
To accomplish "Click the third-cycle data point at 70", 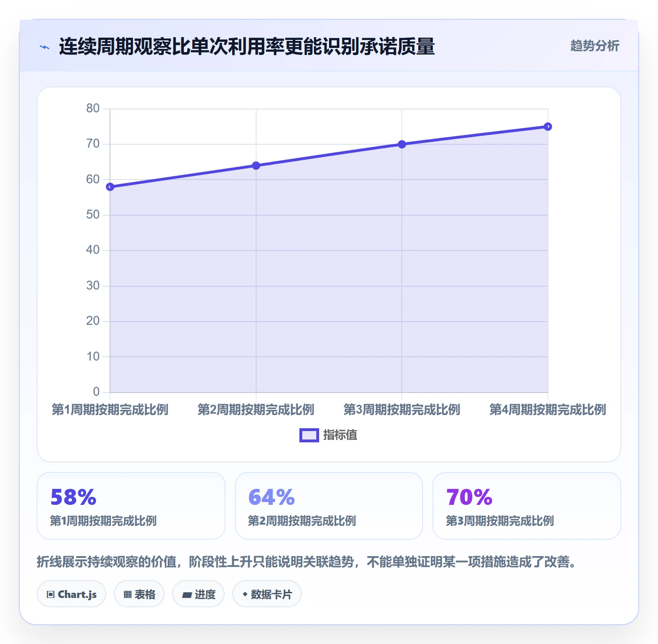I will [x=402, y=144].
